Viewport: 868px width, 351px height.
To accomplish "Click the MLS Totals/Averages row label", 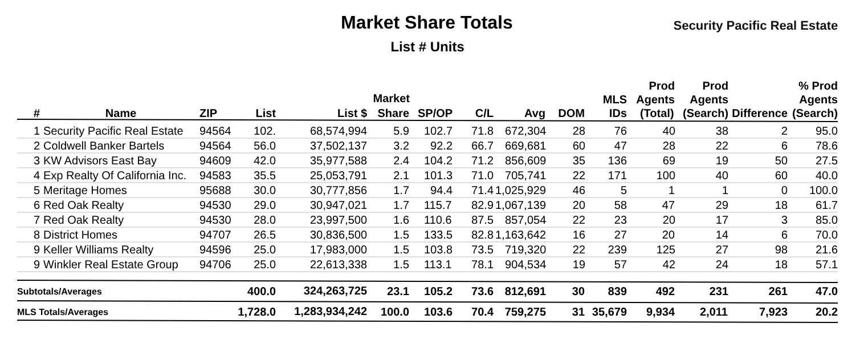I will [x=63, y=312].
